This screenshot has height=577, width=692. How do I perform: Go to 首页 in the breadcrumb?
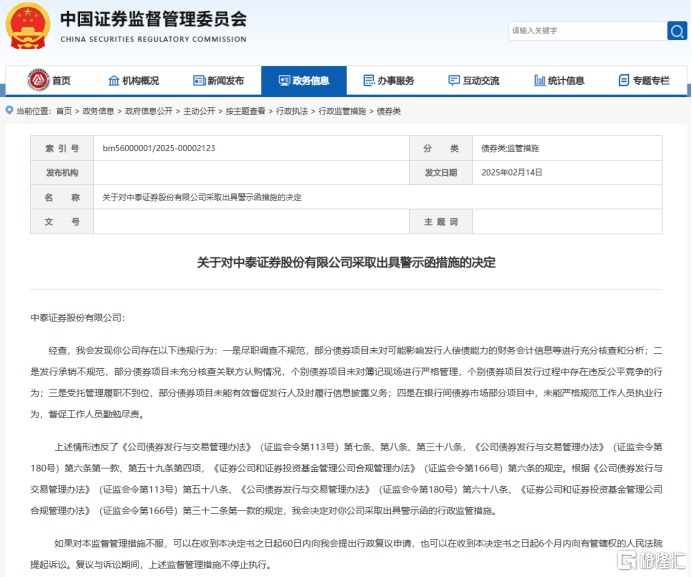(64, 111)
